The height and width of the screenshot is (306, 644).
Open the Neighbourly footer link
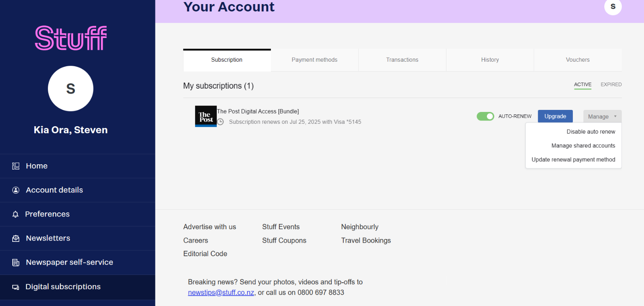point(360,227)
